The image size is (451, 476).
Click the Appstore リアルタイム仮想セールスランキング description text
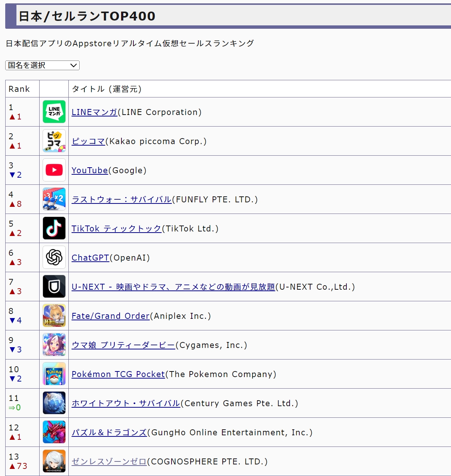pyautogui.click(x=130, y=43)
